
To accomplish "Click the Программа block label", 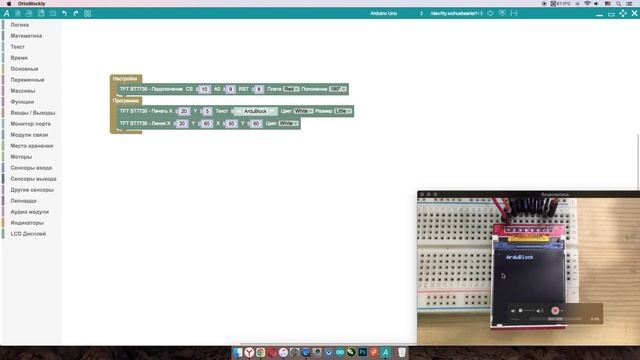I will pyautogui.click(x=126, y=100).
